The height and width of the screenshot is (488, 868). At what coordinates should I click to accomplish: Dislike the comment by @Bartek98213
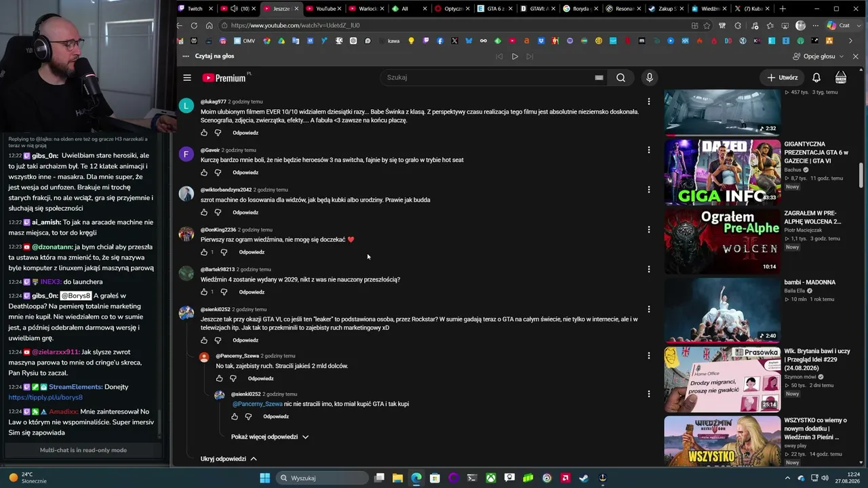tap(224, 292)
